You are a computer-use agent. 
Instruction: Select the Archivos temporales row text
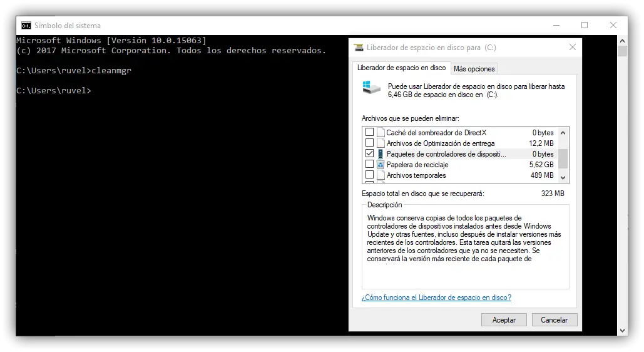click(416, 175)
